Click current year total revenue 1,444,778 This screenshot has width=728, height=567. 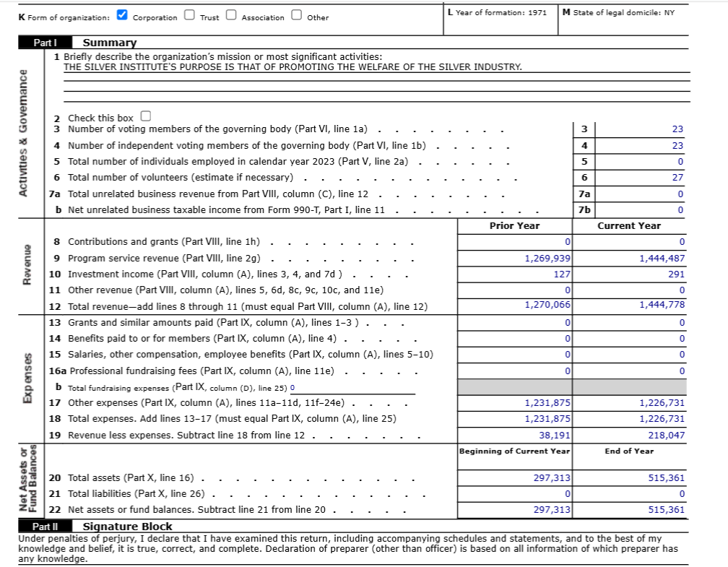point(662,305)
